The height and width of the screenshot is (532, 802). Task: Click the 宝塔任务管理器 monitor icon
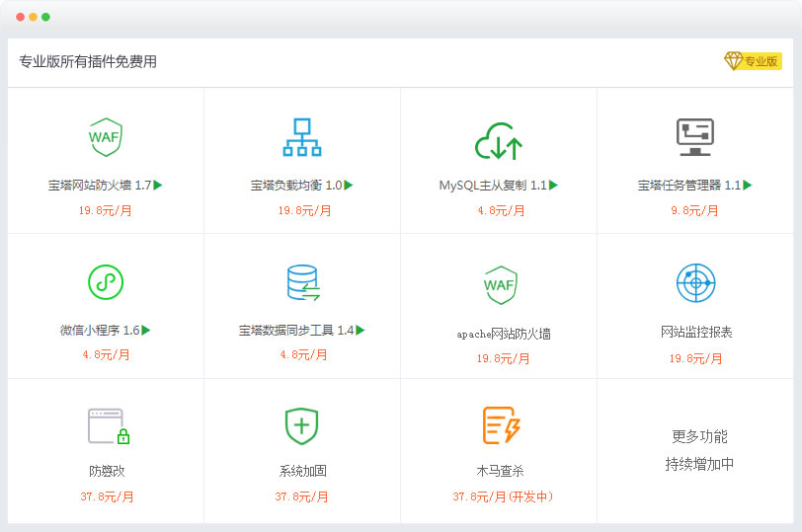695,137
